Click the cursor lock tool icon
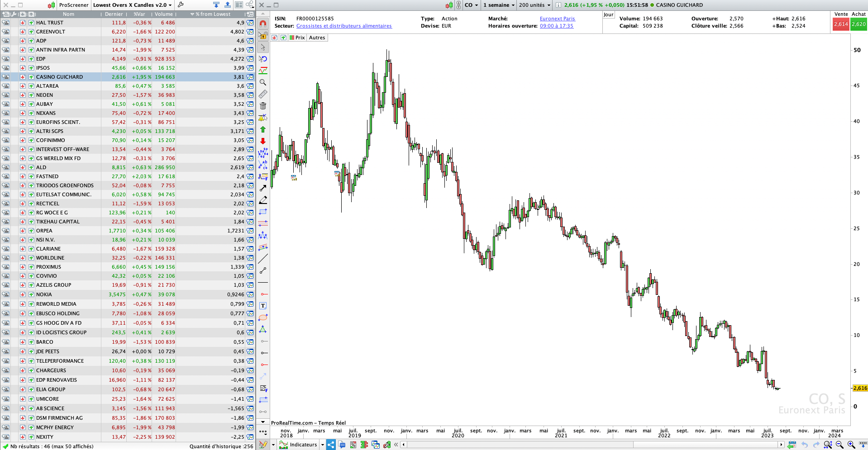 (x=263, y=35)
